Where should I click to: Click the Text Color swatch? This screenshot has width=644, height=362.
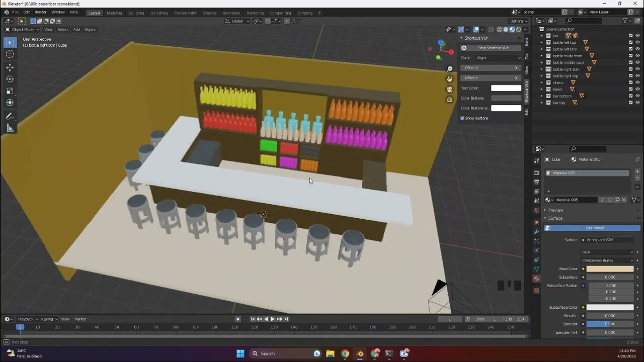pos(506,88)
